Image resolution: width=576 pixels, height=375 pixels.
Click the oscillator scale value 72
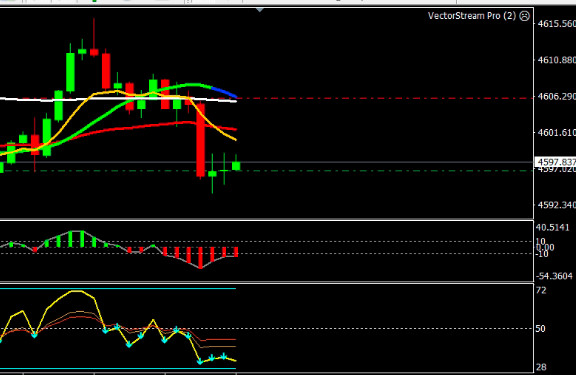tap(541, 291)
